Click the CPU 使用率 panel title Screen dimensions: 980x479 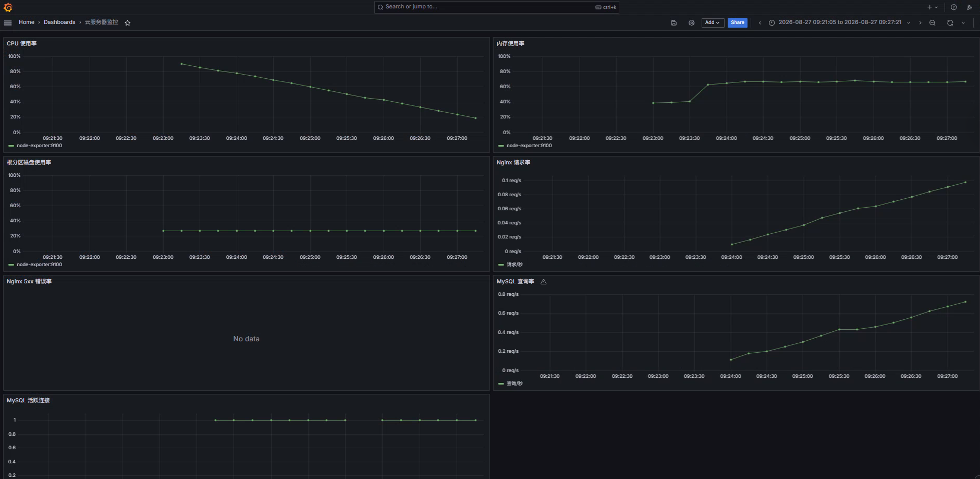tap(22, 44)
